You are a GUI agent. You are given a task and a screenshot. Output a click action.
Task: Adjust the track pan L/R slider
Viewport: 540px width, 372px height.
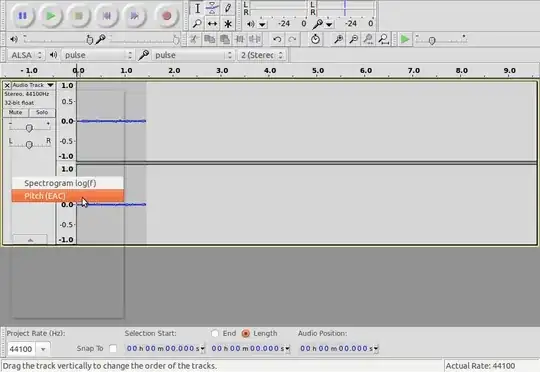click(x=29, y=144)
